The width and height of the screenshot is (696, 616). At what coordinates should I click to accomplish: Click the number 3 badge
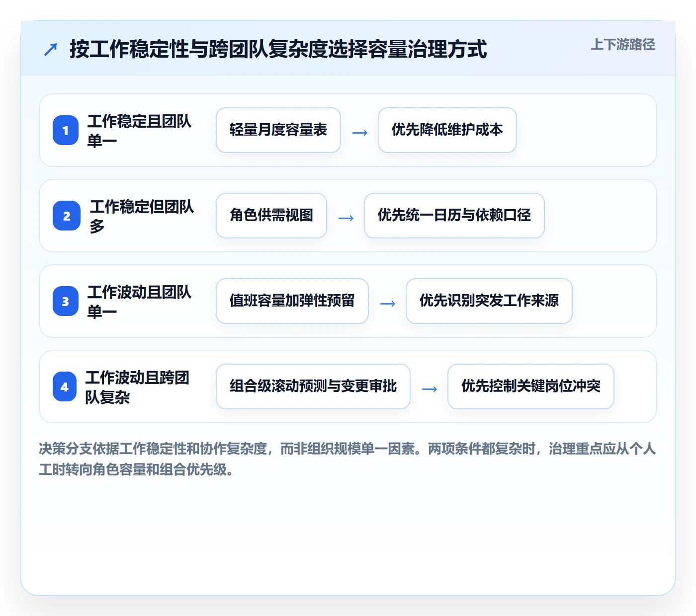tap(66, 301)
